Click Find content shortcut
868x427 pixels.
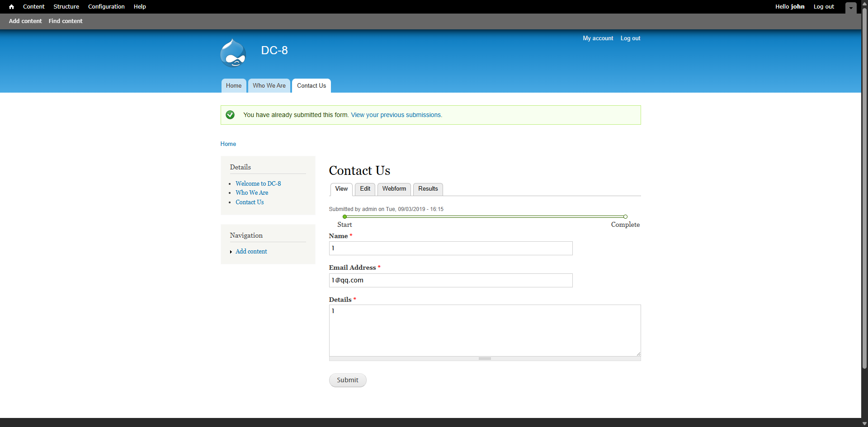66,21
